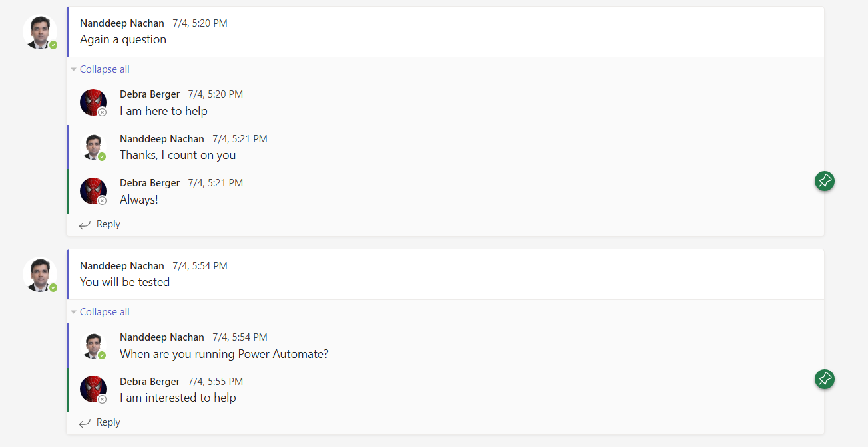
Task: Click Nanddeep's avatar beside "Thanks, I count on you"
Action: point(93,146)
